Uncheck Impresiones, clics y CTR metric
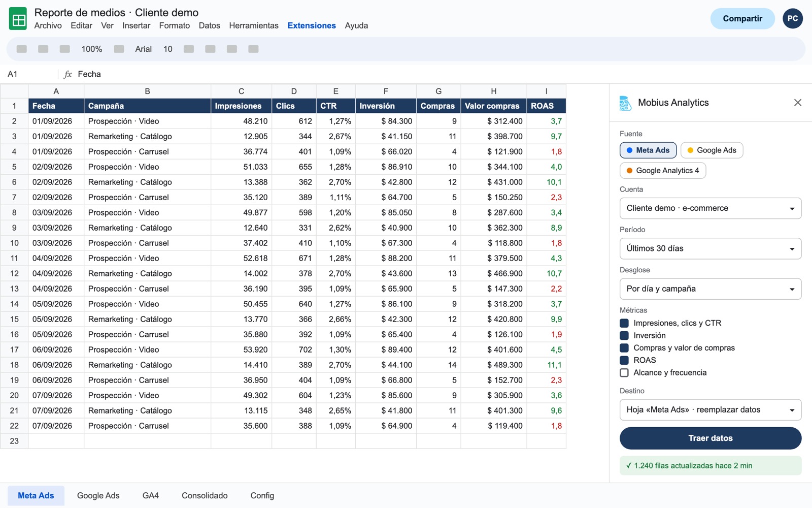This screenshot has width=812, height=508. tap(624, 323)
